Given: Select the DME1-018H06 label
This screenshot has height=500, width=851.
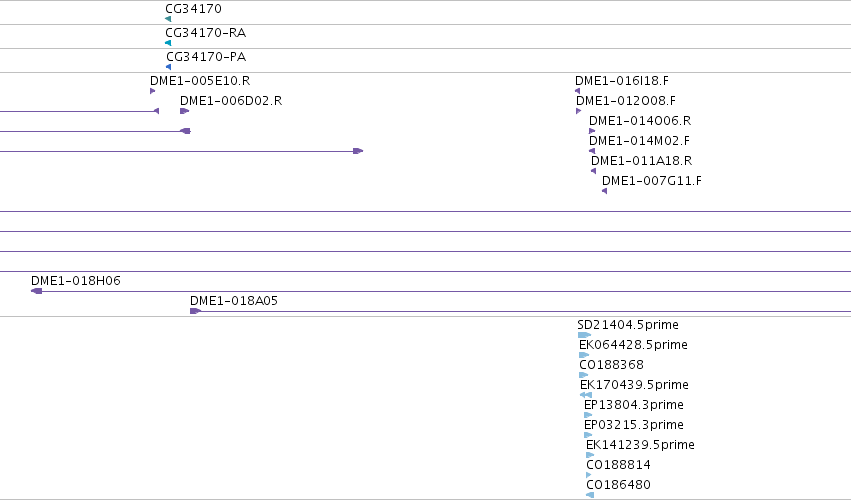Looking at the screenshot, I should click(x=75, y=281).
